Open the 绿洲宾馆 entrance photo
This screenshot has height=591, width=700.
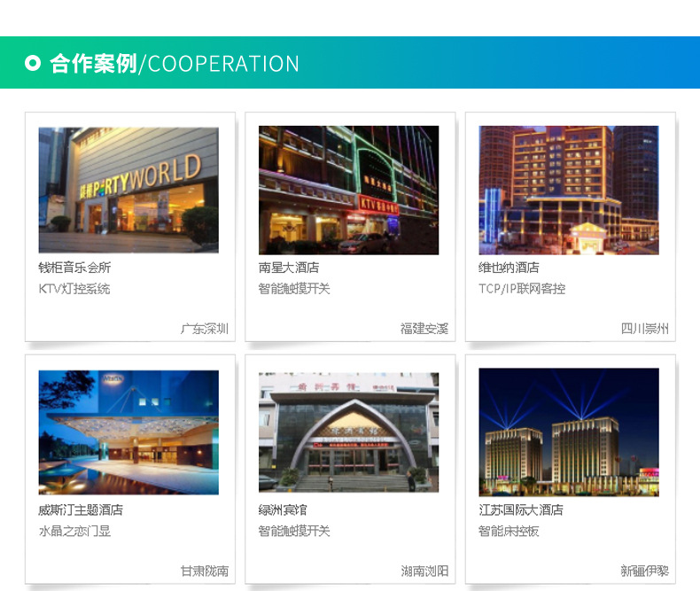[x=348, y=432]
